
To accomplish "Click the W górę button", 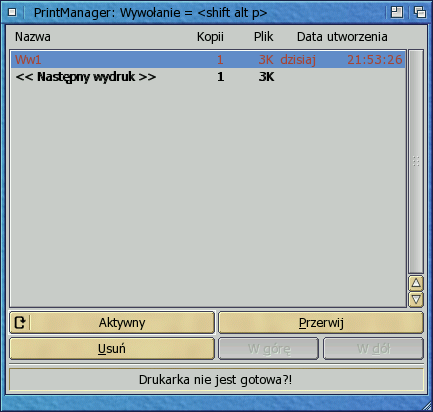I will pyautogui.click(x=269, y=349).
